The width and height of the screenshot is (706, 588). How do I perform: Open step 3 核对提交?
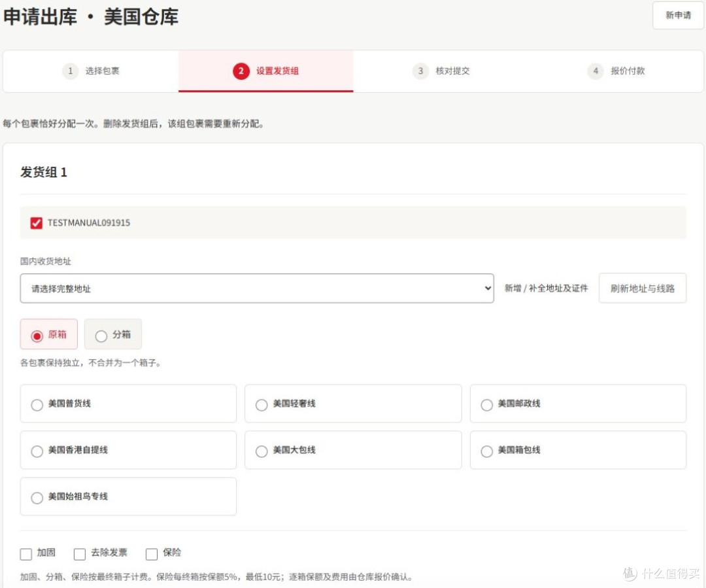pyautogui.click(x=441, y=71)
